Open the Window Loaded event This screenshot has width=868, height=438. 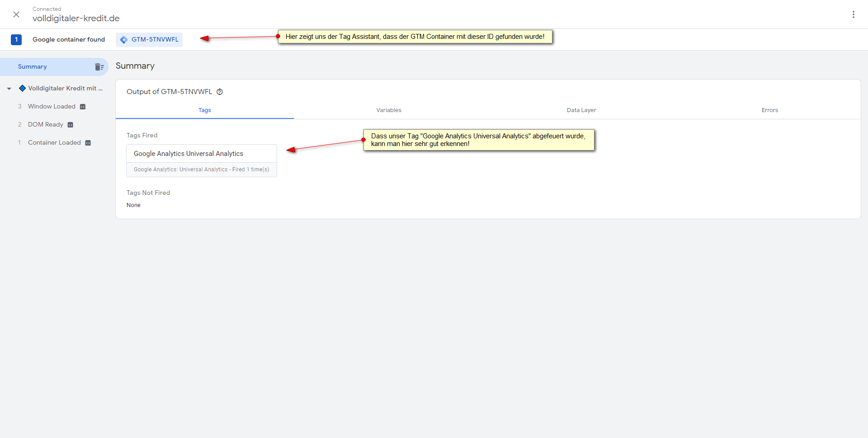52,106
